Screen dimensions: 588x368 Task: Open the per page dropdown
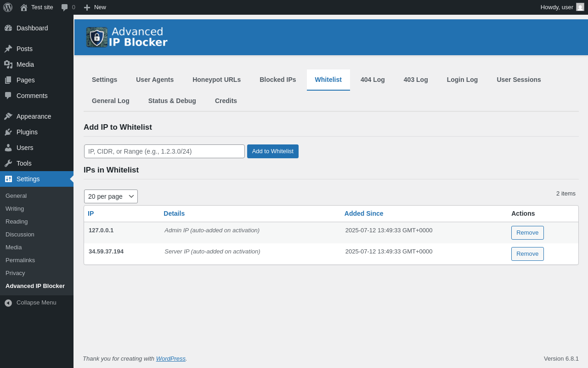111,196
